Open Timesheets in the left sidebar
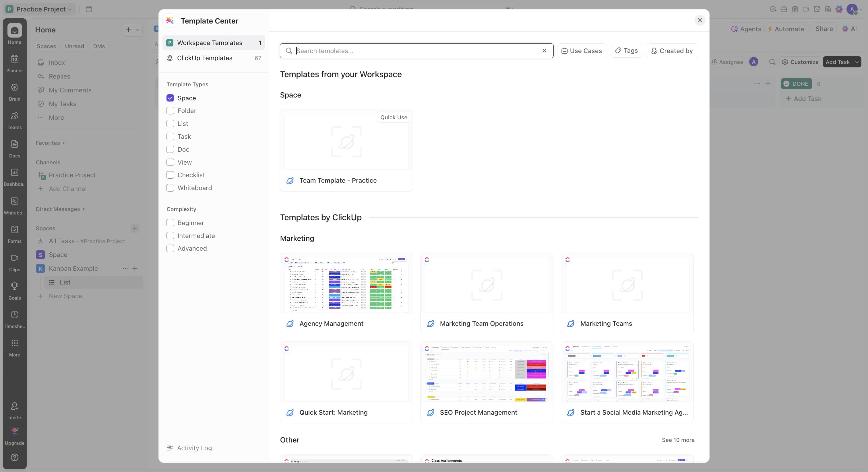Viewport: 868px width, 472px height. coord(14,319)
